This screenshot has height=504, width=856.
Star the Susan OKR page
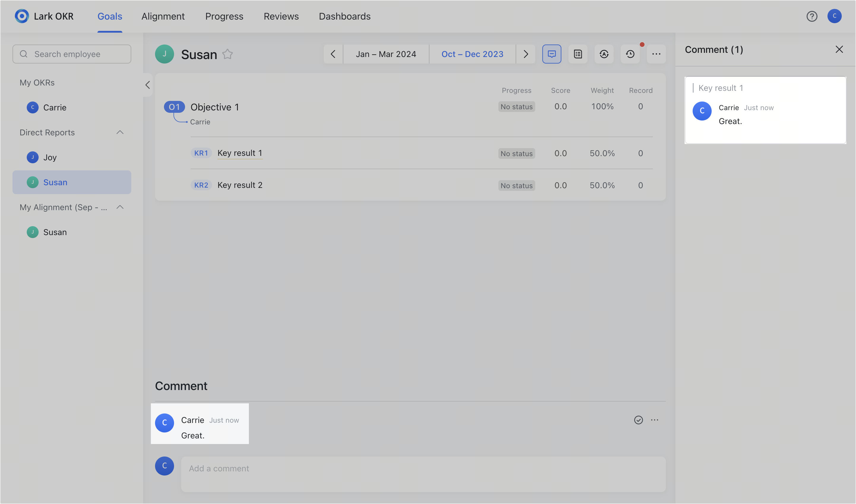pos(227,54)
